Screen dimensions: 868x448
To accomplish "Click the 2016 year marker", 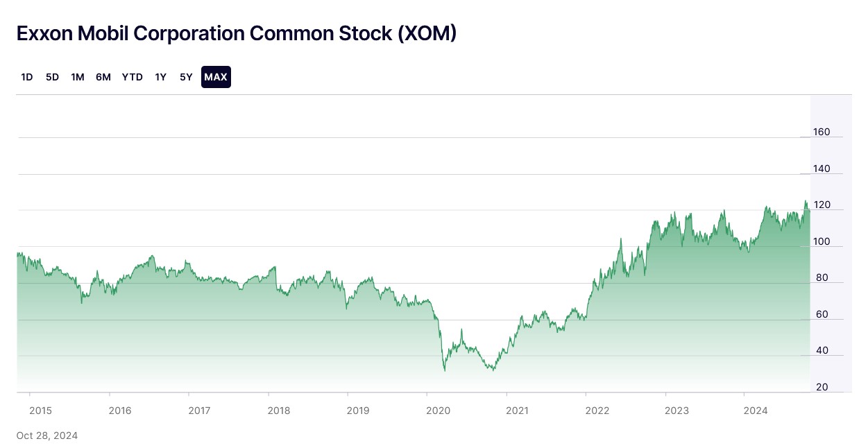I will coord(120,411).
